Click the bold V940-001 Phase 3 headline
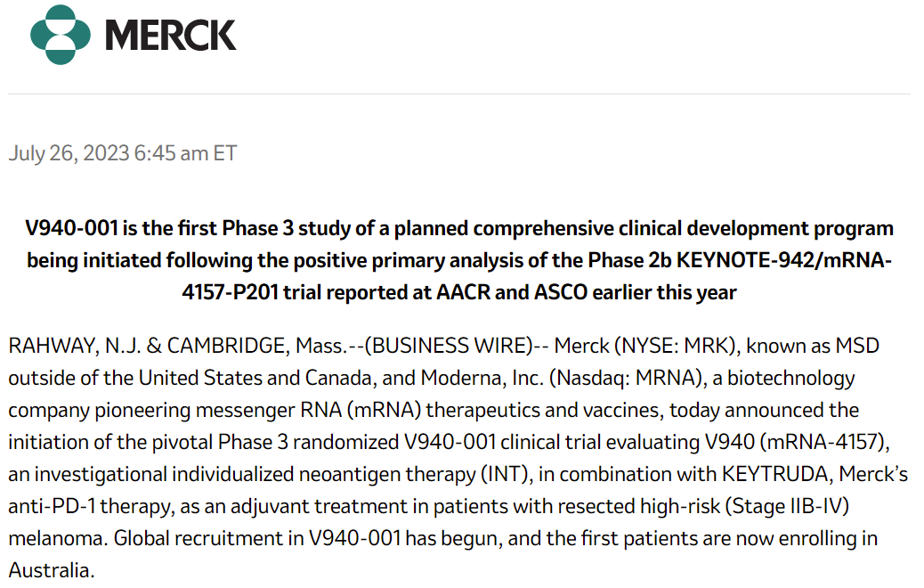The width and height of the screenshot is (924, 588). 459,228
